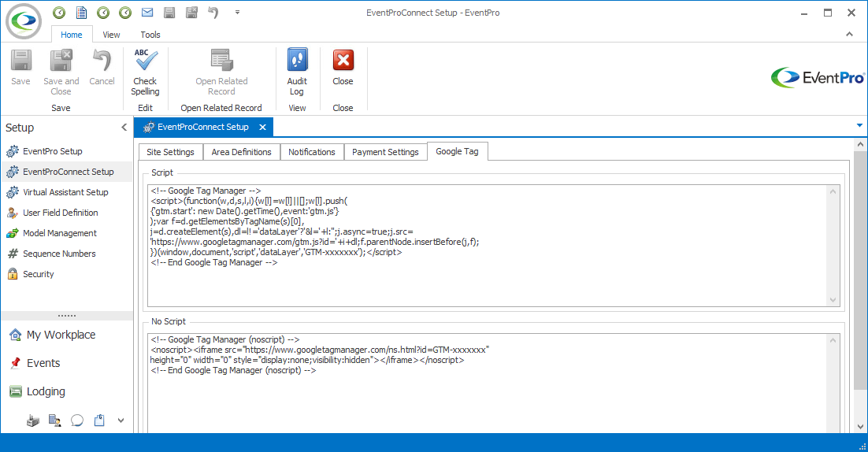Click the envelope mail icon in quick access toolbar
Viewport: 868px width, 452px height.
(147, 12)
